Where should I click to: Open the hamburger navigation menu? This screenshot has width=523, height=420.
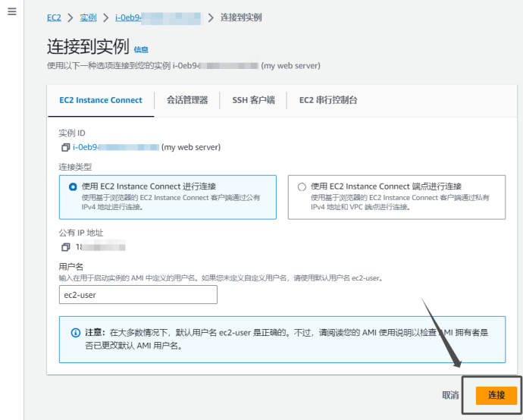point(12,11)
